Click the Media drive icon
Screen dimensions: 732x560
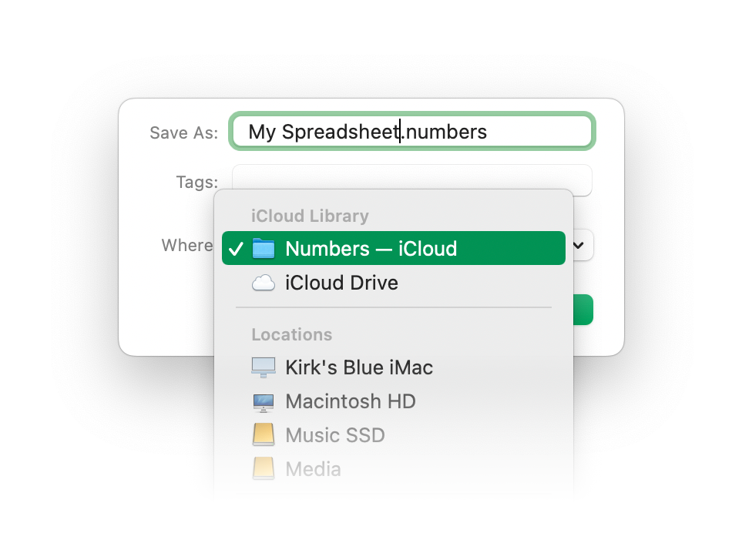point(264,468)
